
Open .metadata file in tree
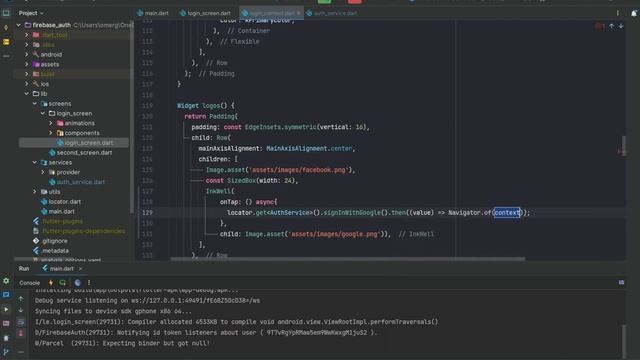[x=55, y=251]
